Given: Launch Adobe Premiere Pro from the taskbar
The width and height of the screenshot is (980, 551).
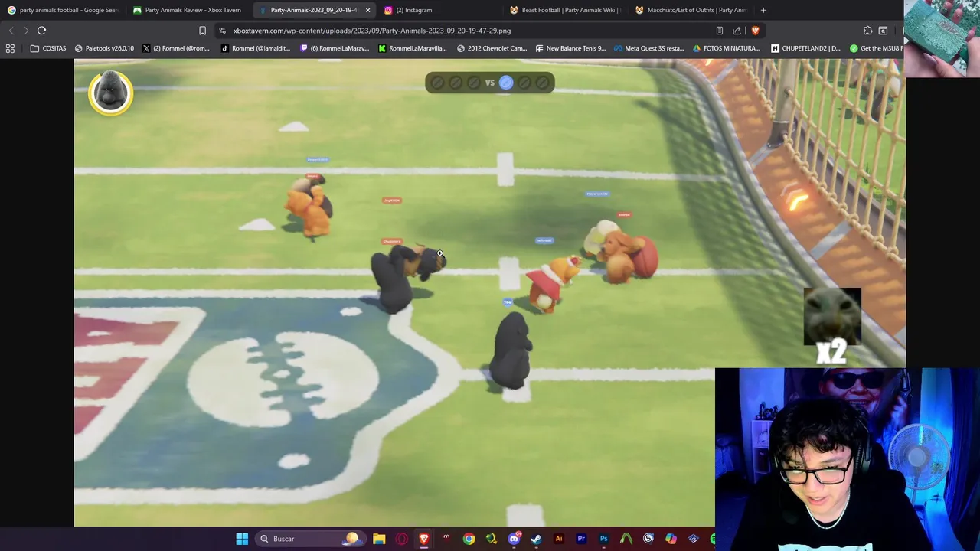Looking at the screenshot, I should [581, 539].
